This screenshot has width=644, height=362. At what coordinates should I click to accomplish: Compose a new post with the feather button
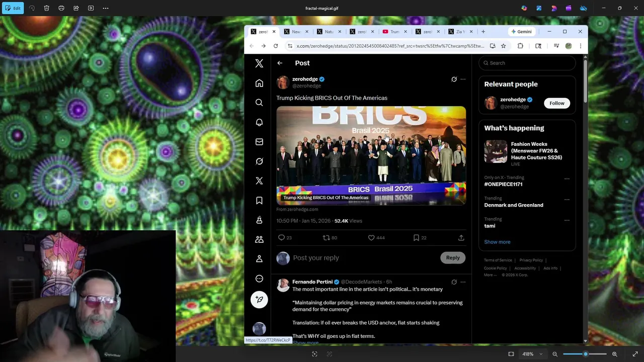pyautogui.click(x=259, y=300)
